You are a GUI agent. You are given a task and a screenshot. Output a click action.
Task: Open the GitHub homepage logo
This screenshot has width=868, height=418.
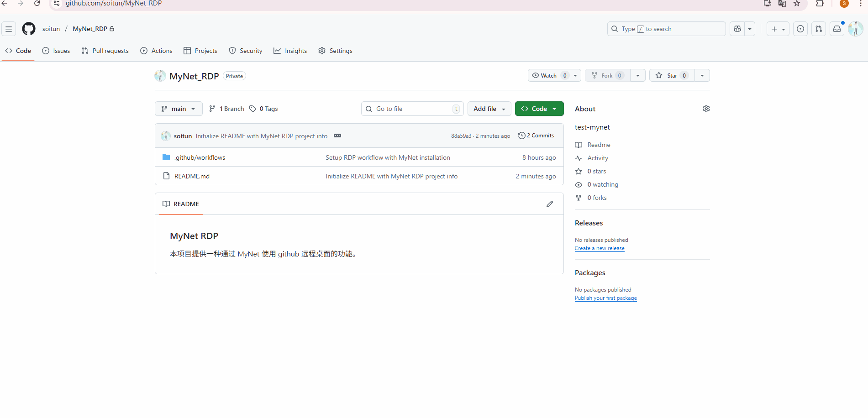pos(29,29)
